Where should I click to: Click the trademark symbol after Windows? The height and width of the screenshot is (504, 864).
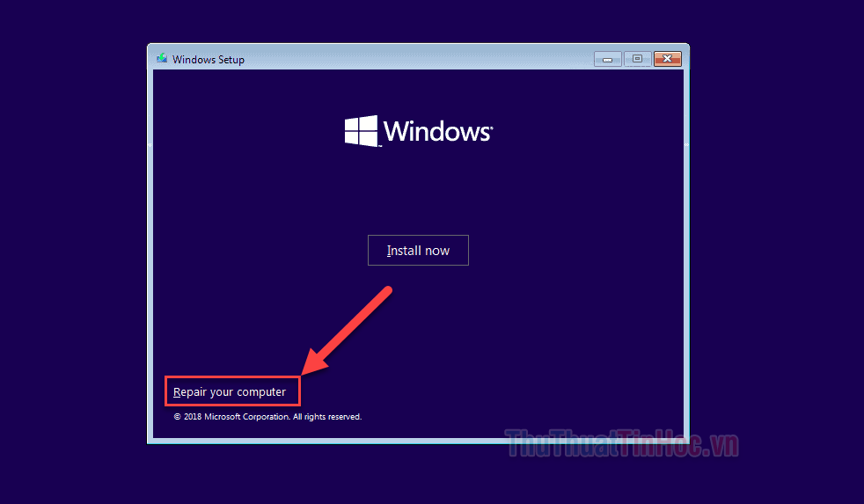(491, 128)
